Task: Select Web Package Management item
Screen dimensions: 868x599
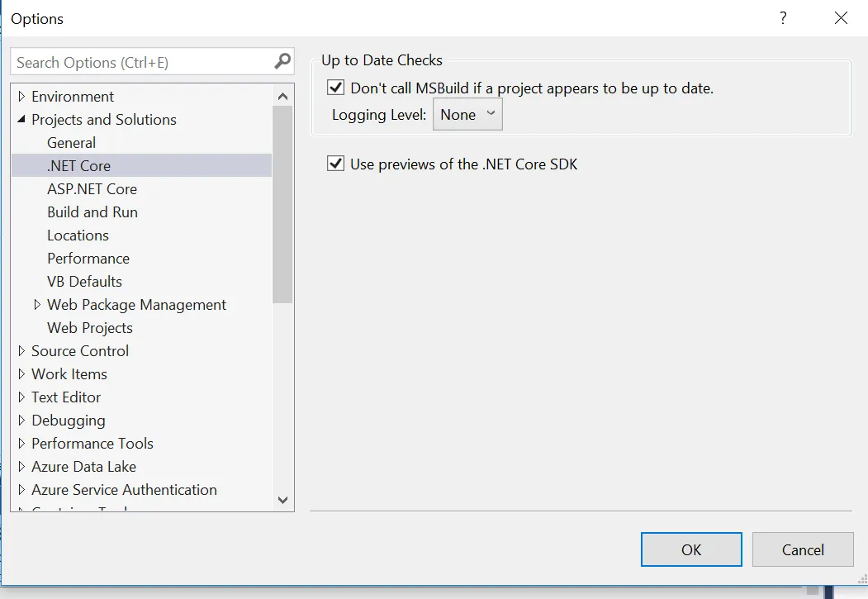Action: tap(137, 305)
